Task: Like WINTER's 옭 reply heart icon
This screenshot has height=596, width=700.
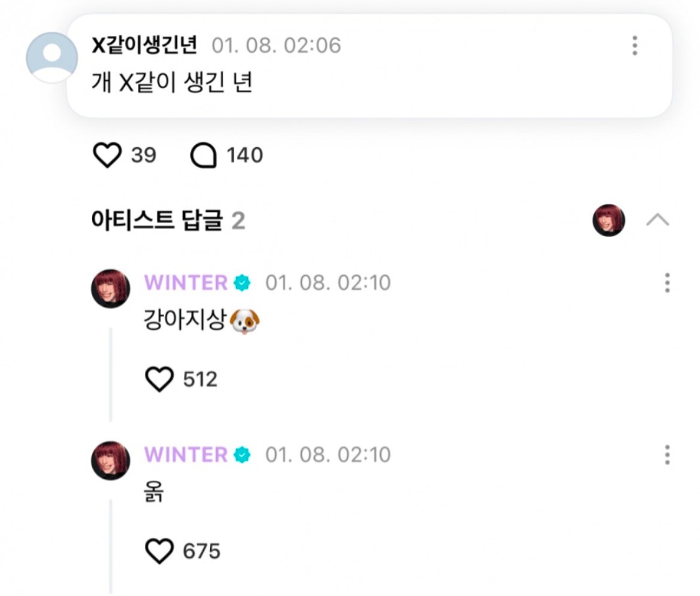Action: 159,551
